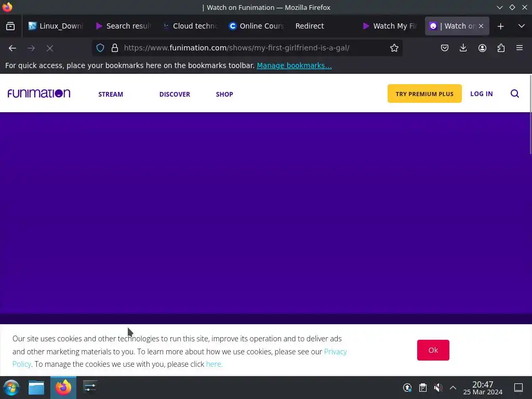Go to Funimation home via logo
This screenshot has width=532, height=399.
click(x=39, y=94)
